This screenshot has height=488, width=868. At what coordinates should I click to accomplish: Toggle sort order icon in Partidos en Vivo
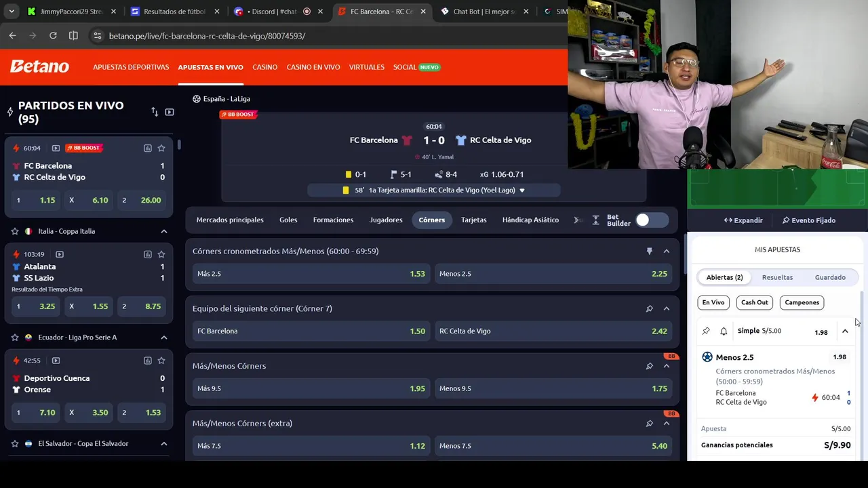(x=155, y=112)
